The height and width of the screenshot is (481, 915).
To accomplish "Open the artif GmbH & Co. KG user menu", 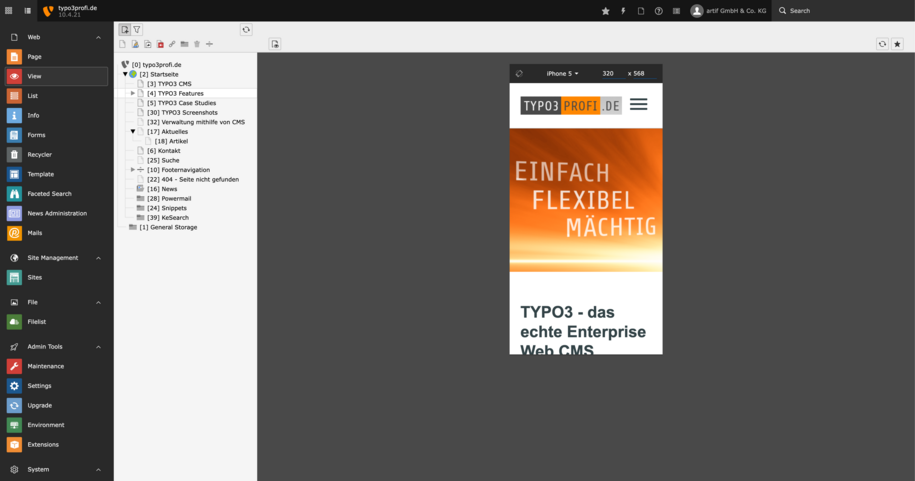I will click(x=728, y=11).
